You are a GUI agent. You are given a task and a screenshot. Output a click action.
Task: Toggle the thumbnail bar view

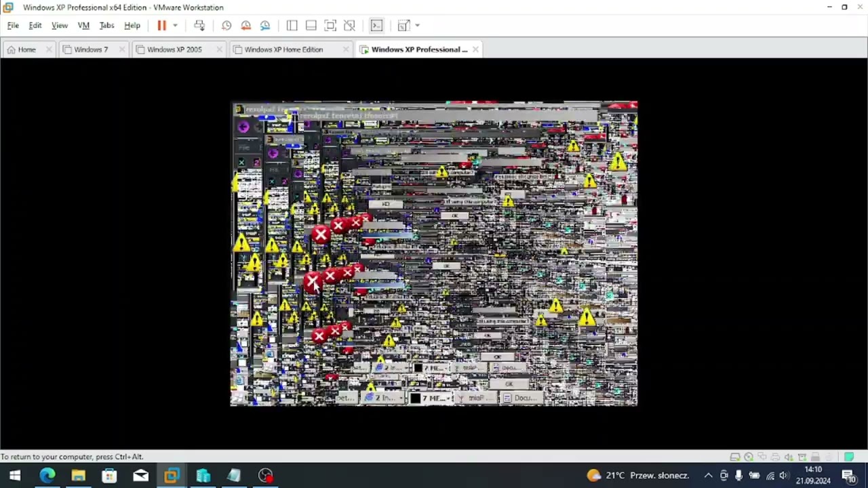coord(311,26)
